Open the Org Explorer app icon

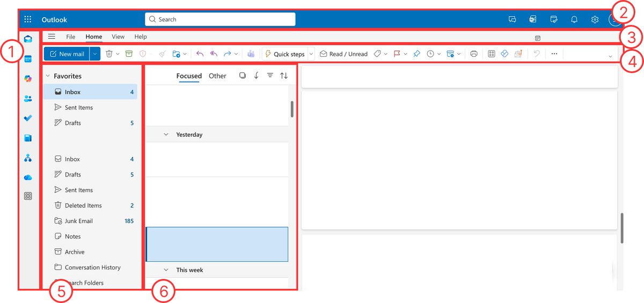click(x=28, y=158)
